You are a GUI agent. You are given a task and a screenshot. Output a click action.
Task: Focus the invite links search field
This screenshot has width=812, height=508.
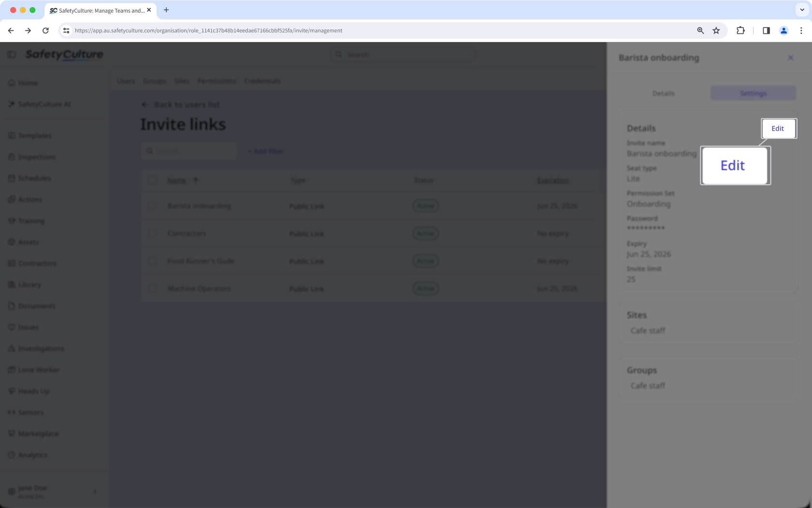pos(189,151)
